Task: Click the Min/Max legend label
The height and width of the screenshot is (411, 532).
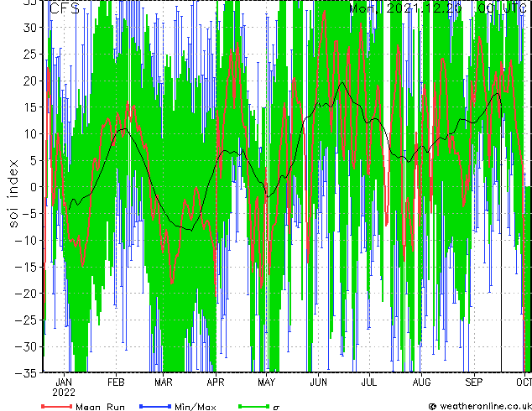Action: pos(196,407)
